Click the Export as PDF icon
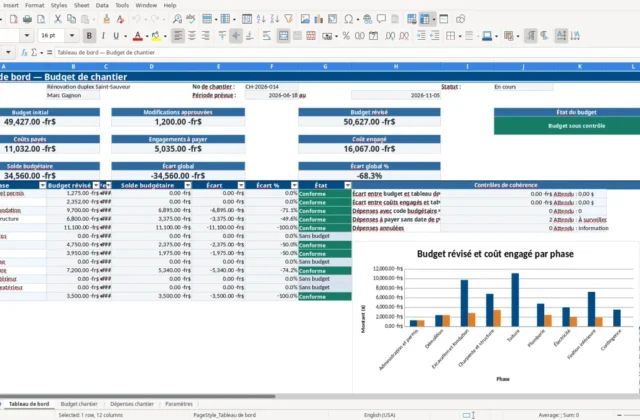This screenshot has height=420, width=640. coord(13,19)
